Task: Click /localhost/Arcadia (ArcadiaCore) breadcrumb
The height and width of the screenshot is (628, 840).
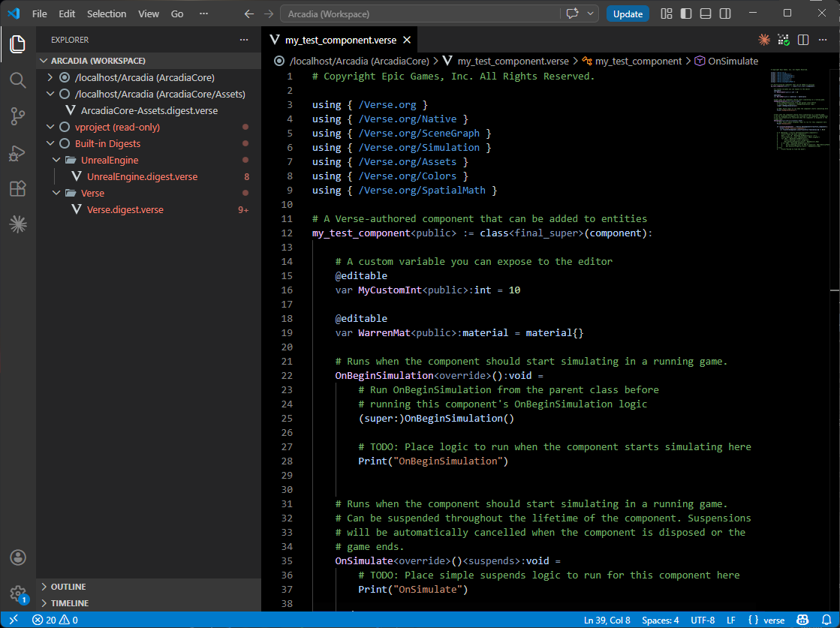Action: [352, 61]
